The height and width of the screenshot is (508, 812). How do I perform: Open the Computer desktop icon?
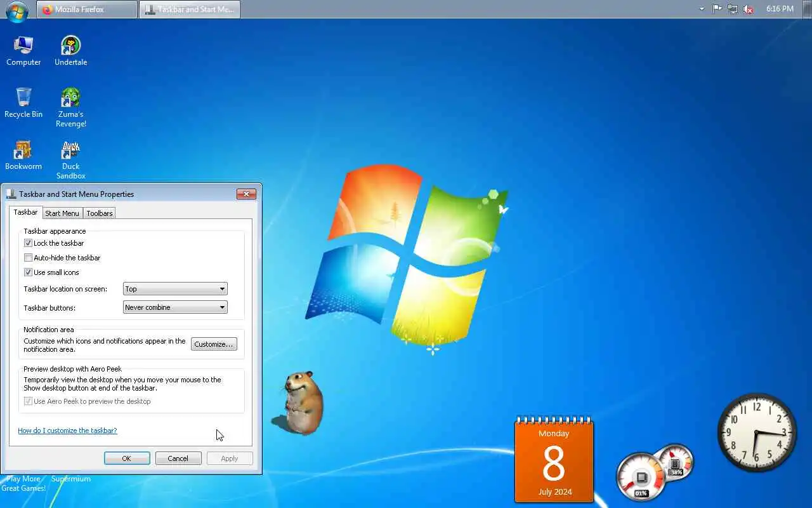(x=23, y=51)
